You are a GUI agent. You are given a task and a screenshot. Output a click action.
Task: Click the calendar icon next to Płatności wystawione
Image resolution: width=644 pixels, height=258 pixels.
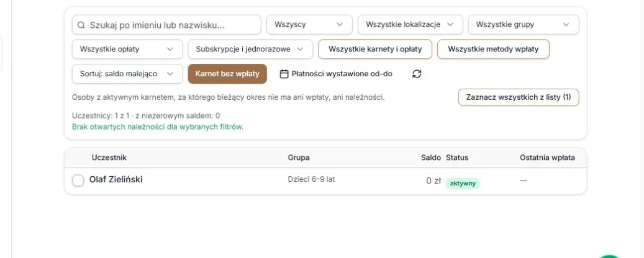pyautogui.click(x=284, y=74)
